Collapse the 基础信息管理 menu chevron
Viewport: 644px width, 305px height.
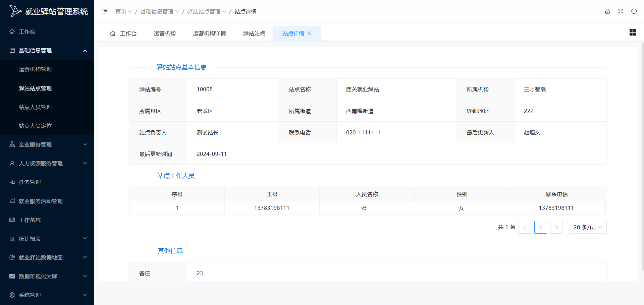(85, 51)
